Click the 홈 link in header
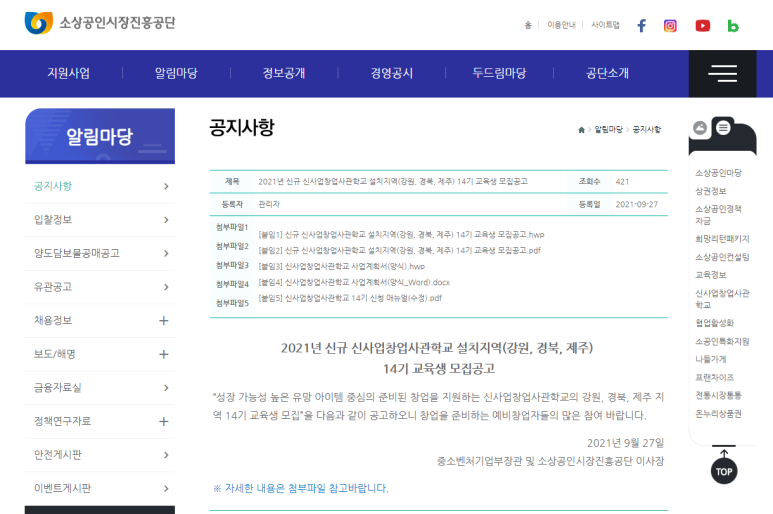773x514 pixels. (528, 25)
